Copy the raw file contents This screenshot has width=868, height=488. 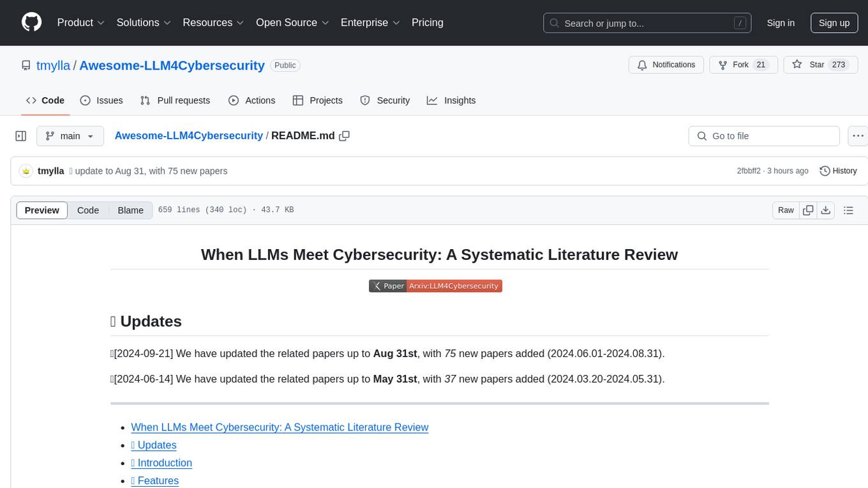tap(808, 210)
